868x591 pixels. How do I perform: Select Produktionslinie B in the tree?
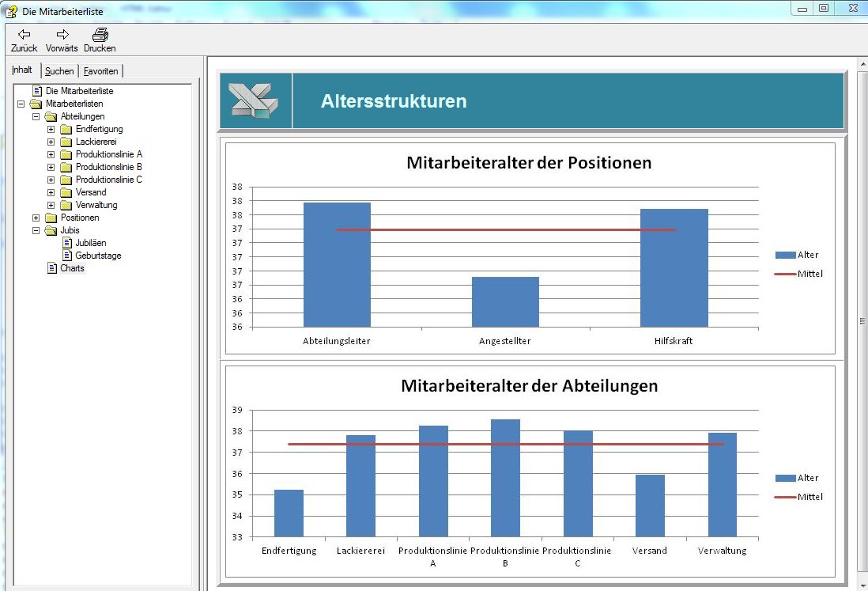pyautogui.click(x=108, y=167)
